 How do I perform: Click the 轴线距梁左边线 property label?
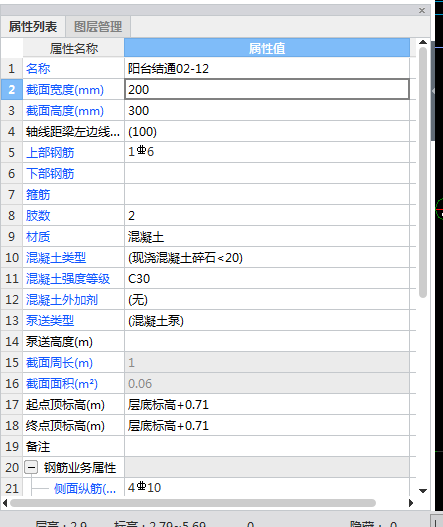(73, 132)
